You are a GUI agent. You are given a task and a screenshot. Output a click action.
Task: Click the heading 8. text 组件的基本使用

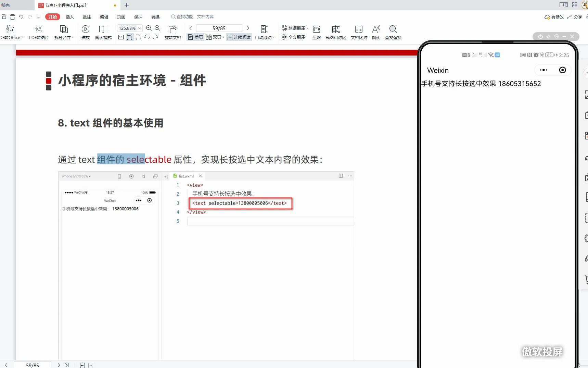pos(111,123)
